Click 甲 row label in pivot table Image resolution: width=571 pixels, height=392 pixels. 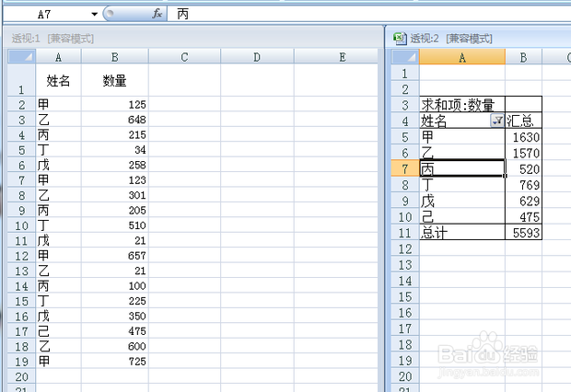click(x=462, y=137)
